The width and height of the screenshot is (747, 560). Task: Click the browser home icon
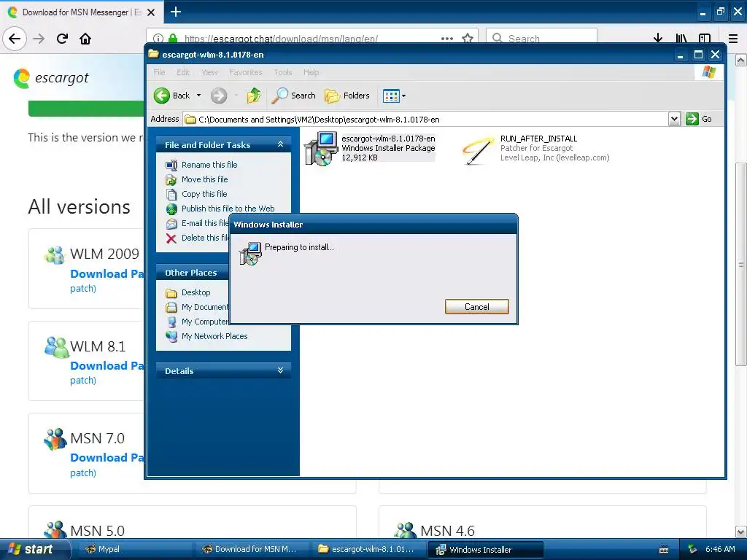click(85, 39)
